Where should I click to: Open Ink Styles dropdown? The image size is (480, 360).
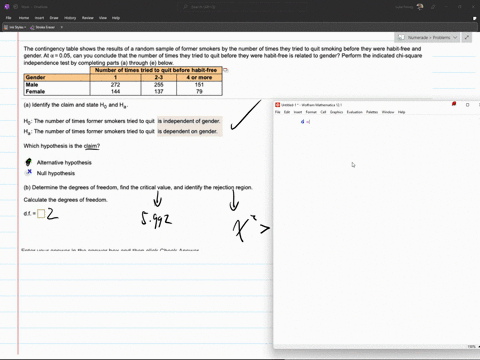tap(15, 27)
